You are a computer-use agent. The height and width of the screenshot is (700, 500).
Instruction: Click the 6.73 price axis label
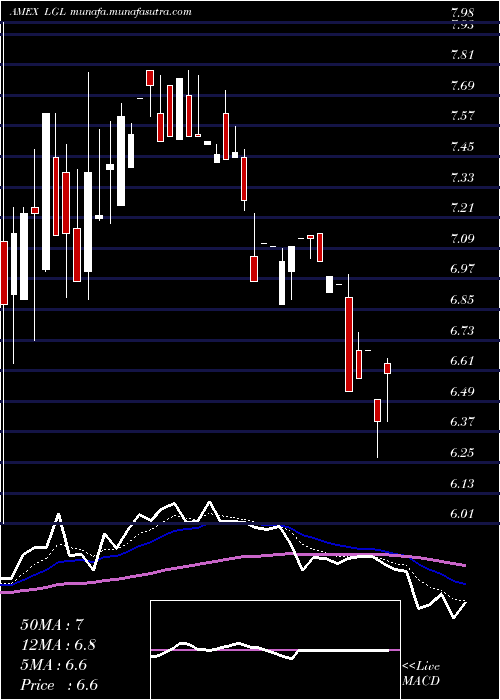coord(464,330)
